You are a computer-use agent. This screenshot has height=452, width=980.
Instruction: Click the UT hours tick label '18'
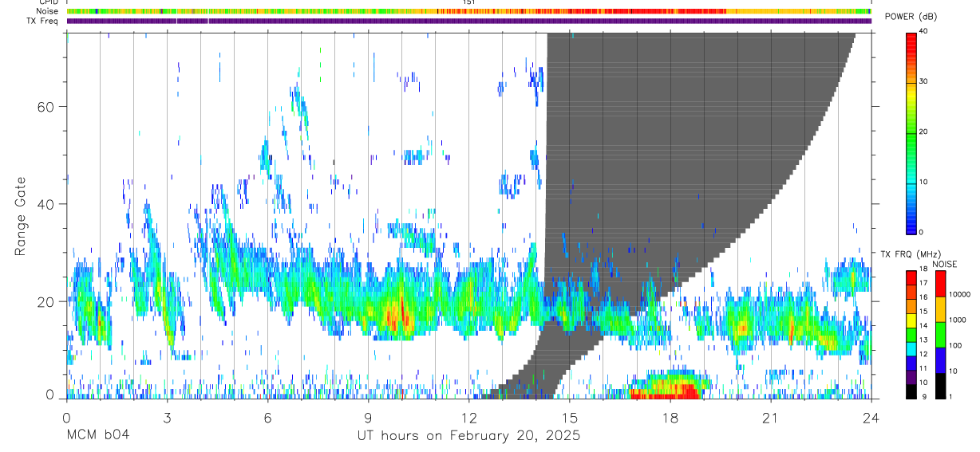click(670, 417)
